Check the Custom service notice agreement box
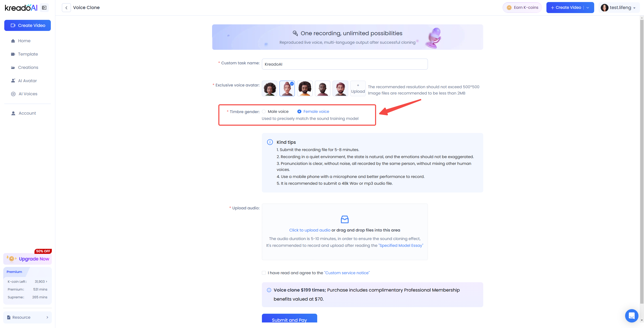Viewport: 644px width, 328px height. click(264, 273)
